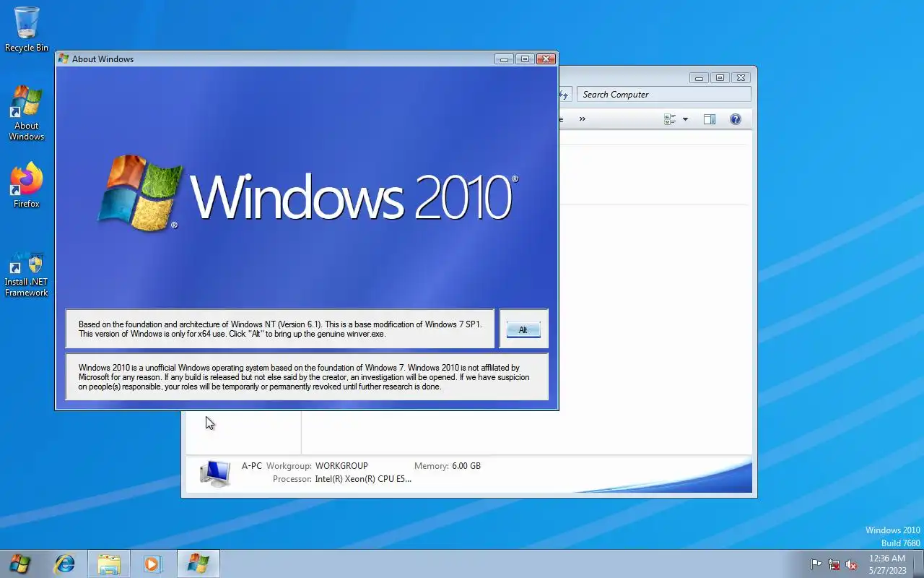Select the About Windows taskbar button
This screenshot has width=924, height=578.
198,564
